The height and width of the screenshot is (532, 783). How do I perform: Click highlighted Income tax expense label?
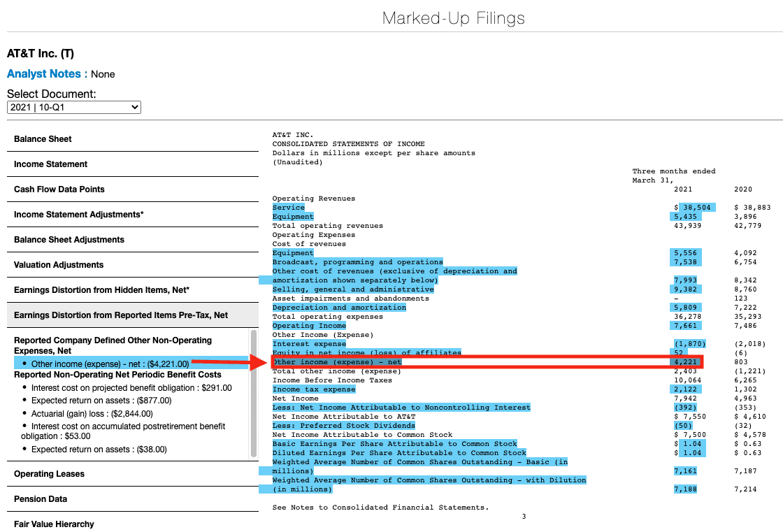[314, 389]
